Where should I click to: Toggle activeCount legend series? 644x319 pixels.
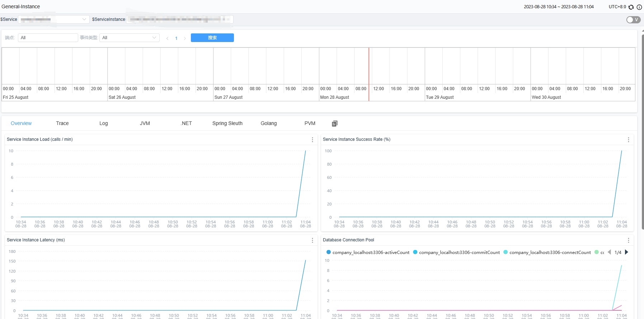pos(368,253)
